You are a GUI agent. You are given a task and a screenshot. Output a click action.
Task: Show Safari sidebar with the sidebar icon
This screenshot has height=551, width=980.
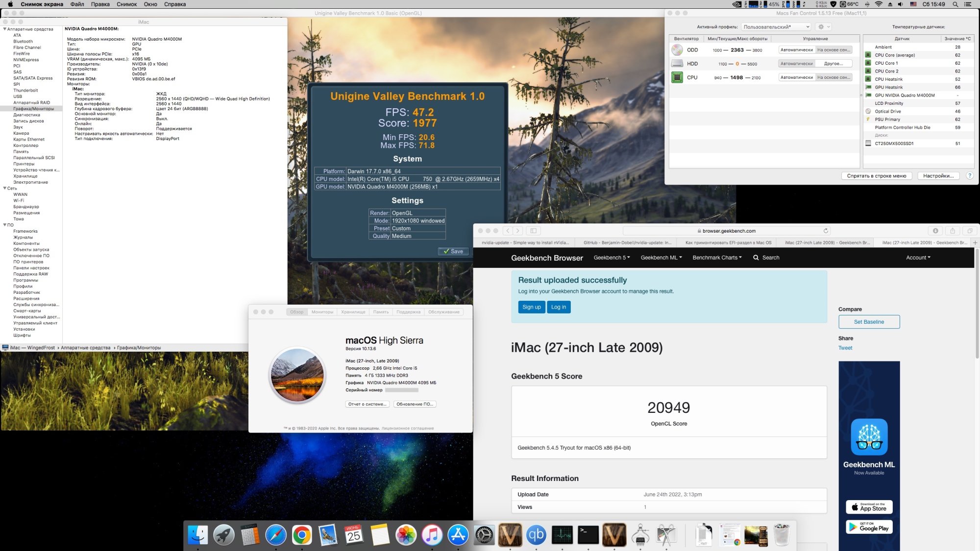coord(534,231)
